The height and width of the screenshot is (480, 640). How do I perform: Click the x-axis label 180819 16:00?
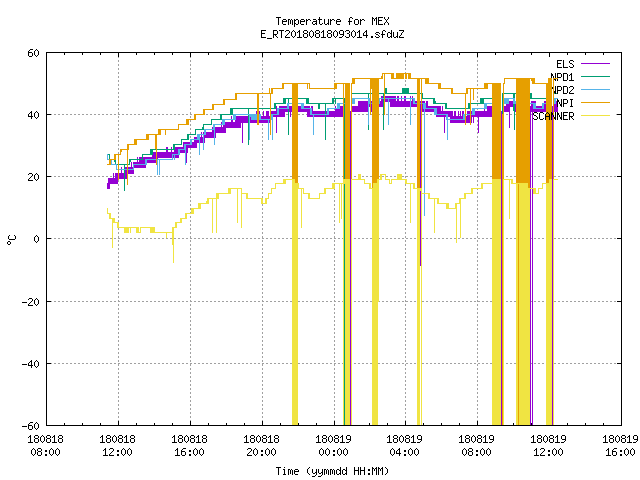(x=620, y=446)
